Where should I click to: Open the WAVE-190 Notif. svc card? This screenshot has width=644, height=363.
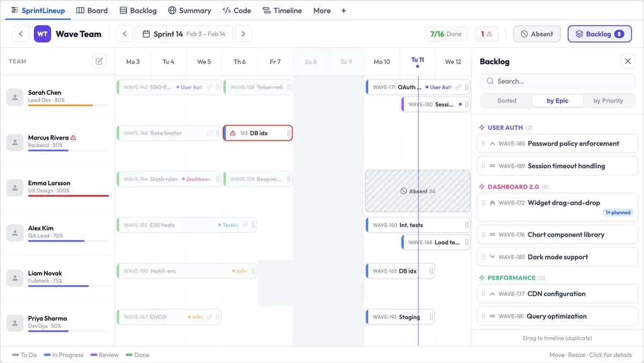point(187,271)
